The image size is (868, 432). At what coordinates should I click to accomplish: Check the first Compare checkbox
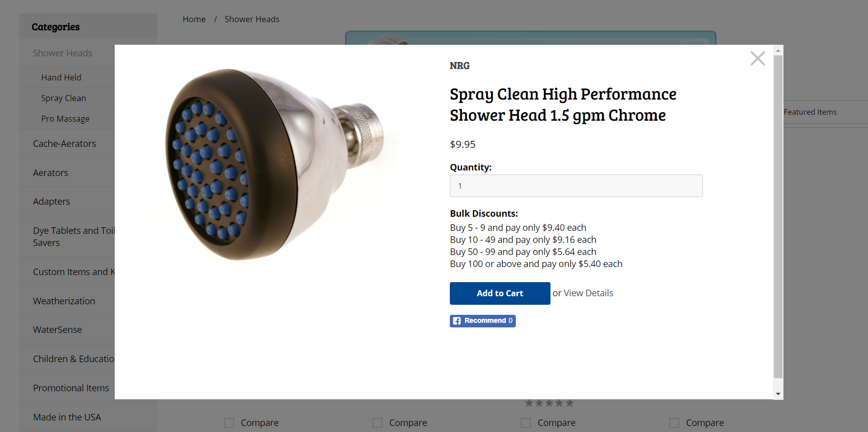tap(229, 423)
